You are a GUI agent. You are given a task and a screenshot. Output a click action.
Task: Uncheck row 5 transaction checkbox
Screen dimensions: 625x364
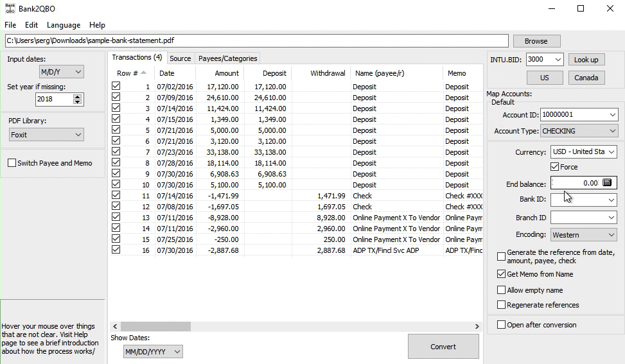tap(116, 130)
